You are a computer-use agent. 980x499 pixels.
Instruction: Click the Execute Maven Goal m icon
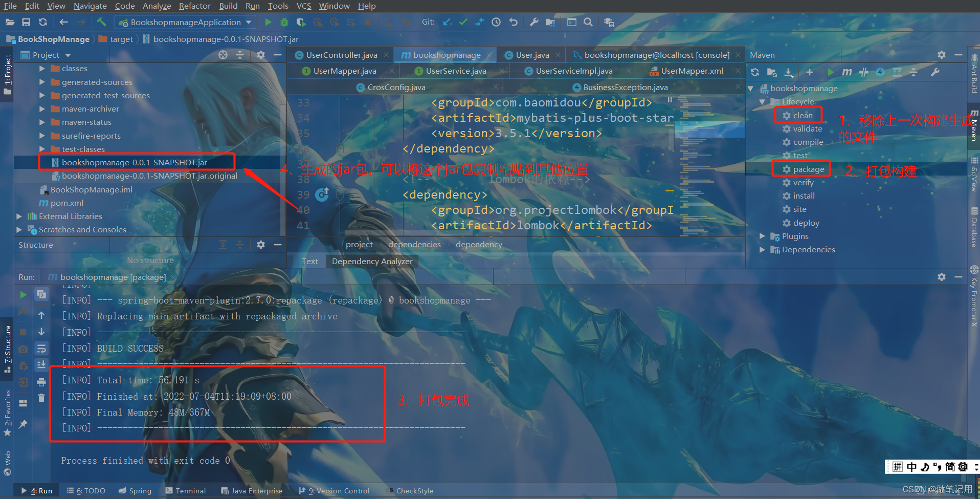(x=847, y=72)
